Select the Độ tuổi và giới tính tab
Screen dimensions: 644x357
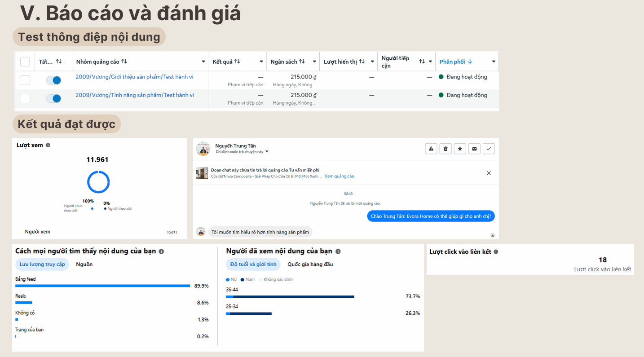(253, 264)
